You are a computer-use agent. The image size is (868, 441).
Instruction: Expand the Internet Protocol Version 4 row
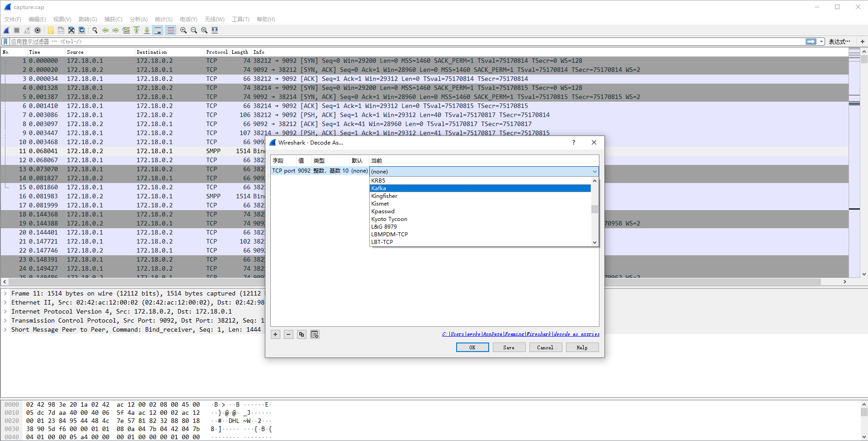[5, 312]
